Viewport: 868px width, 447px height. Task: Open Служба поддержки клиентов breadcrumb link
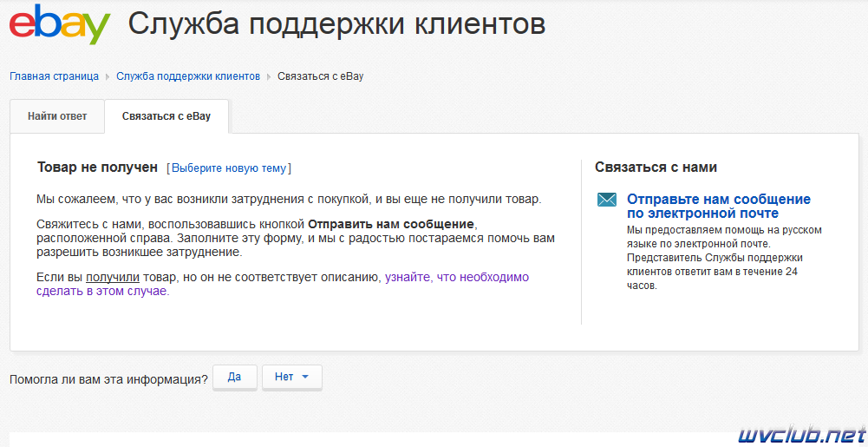click(x=188, y=76)
